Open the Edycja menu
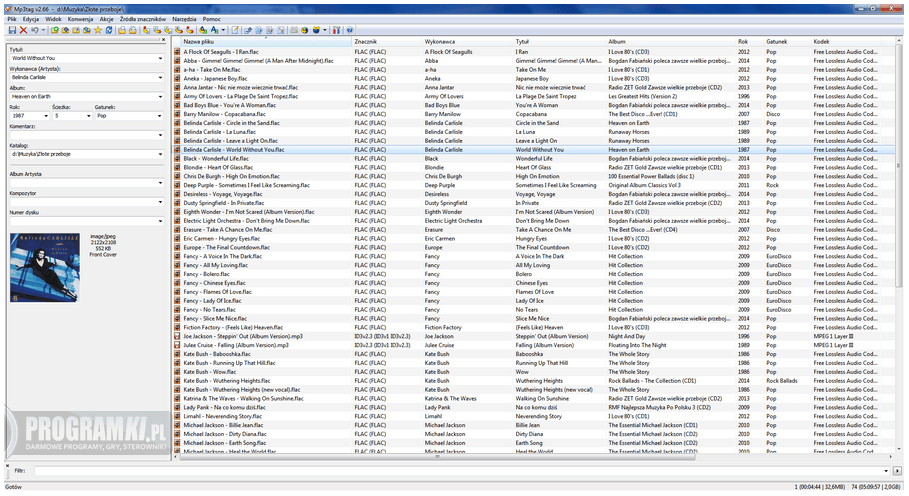 [x=31, y=19]
